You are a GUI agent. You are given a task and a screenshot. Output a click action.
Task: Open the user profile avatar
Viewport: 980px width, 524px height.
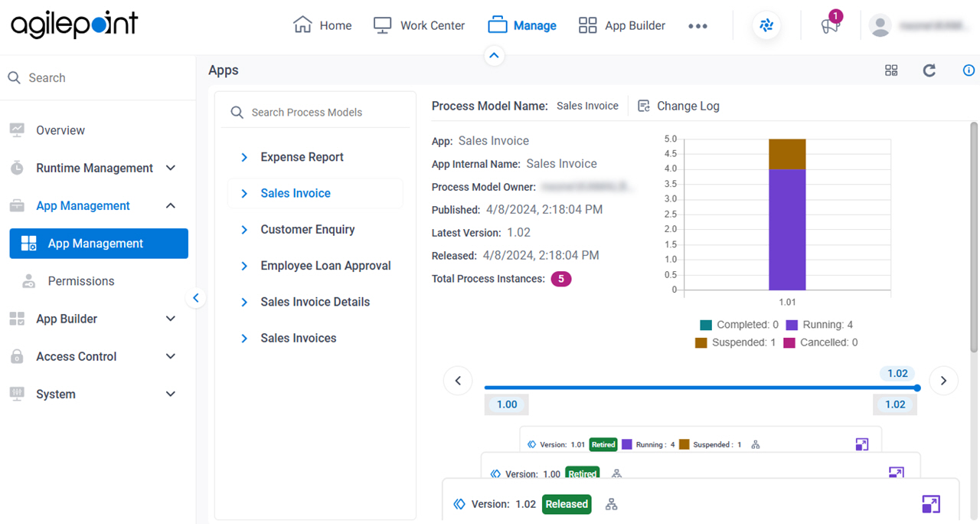(x=880, y=25)
